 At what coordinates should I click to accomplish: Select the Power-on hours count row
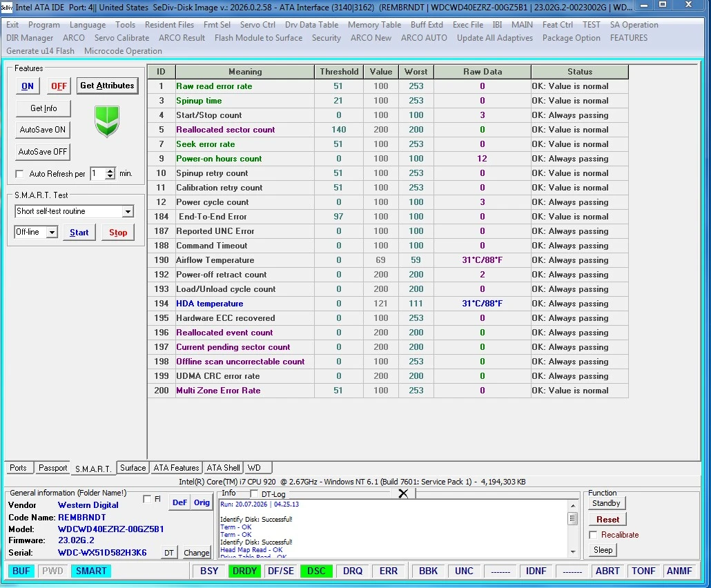(x=388, y=159)
